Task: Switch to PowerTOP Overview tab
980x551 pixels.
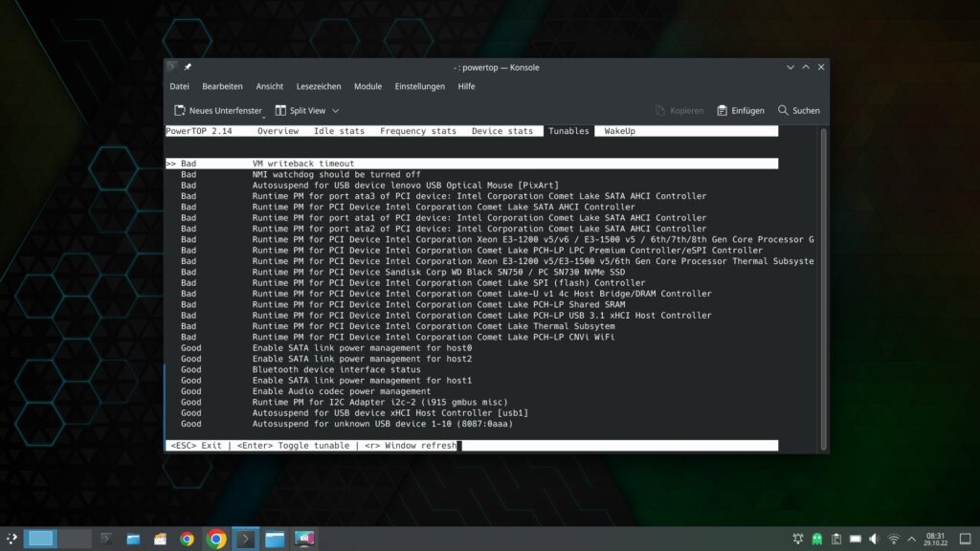Action: (278, 131)
